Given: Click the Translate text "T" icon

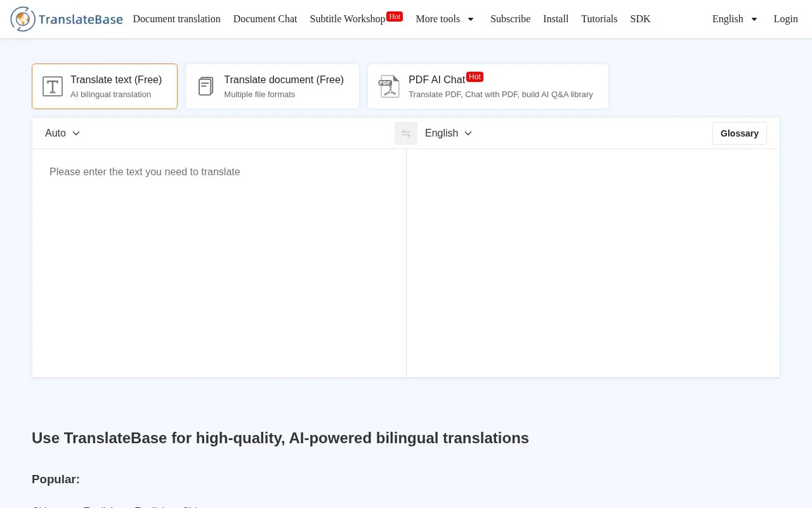Looking at the screenshot, I should coord(53,86).
